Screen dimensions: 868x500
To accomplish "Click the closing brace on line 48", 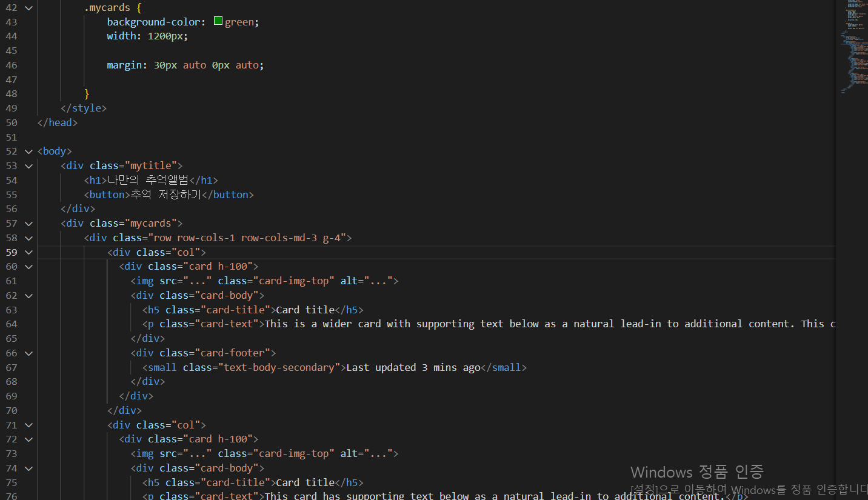I will 87,93.
